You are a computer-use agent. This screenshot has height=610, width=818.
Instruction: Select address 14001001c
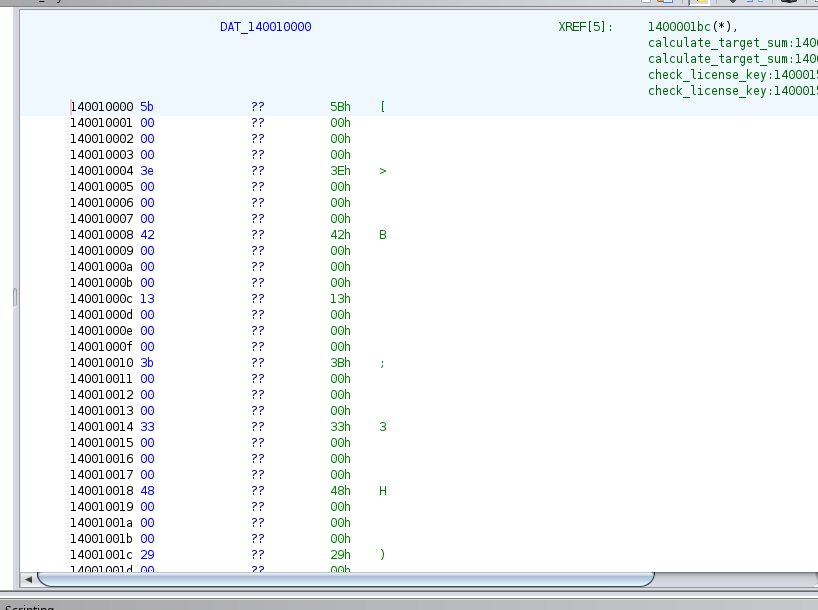click(x=102, y=555)
